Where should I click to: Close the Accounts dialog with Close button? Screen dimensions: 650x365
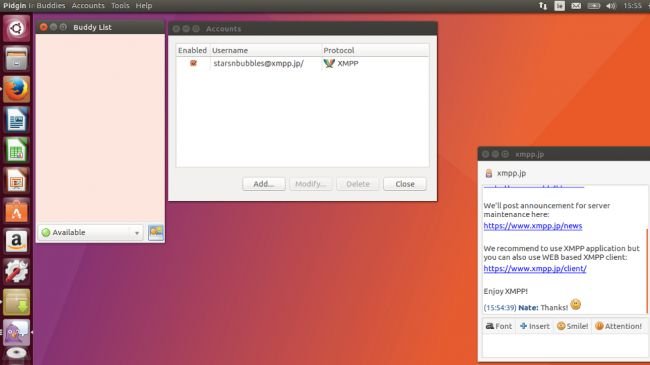coord(405,184)
